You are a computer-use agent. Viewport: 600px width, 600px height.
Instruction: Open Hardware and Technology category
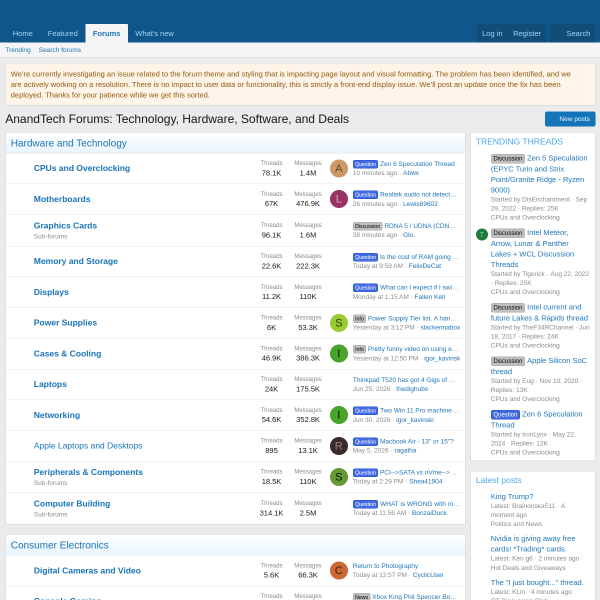(68, 143)
